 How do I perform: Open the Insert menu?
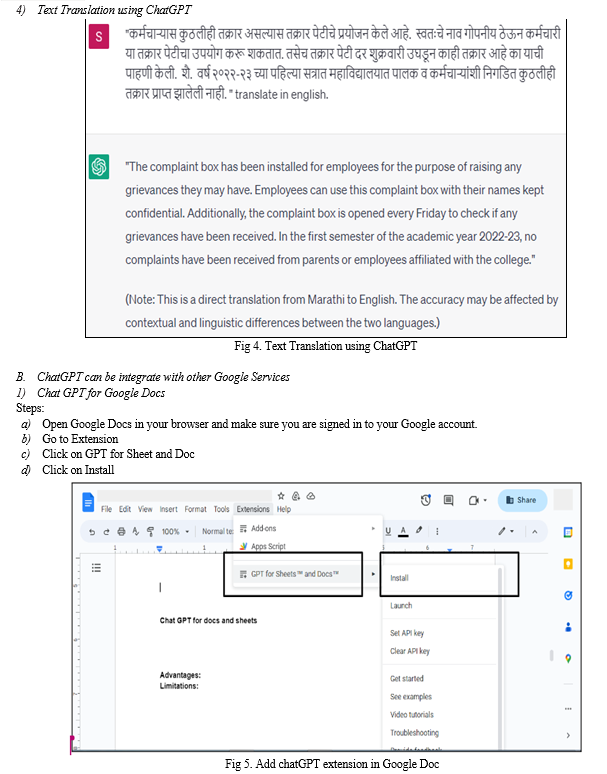(168, 509)
